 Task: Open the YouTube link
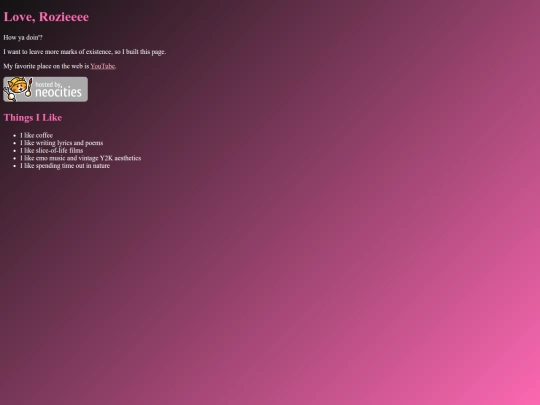point(103,66)
